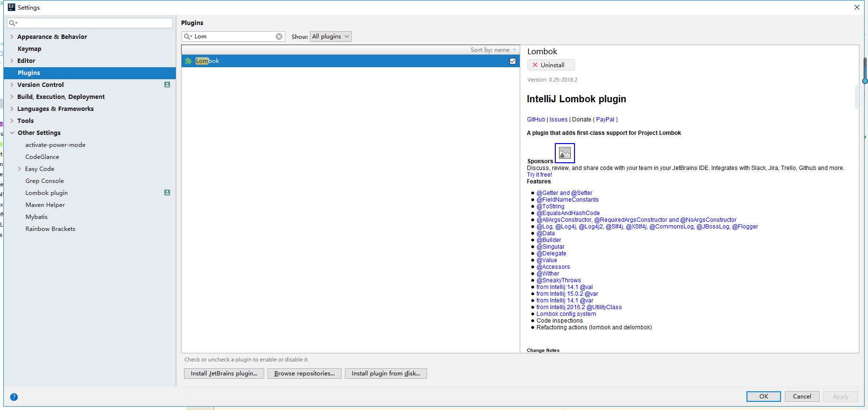868x410 pixels.
Task: Open the @Builder feature link
Action: click(549, 240)
